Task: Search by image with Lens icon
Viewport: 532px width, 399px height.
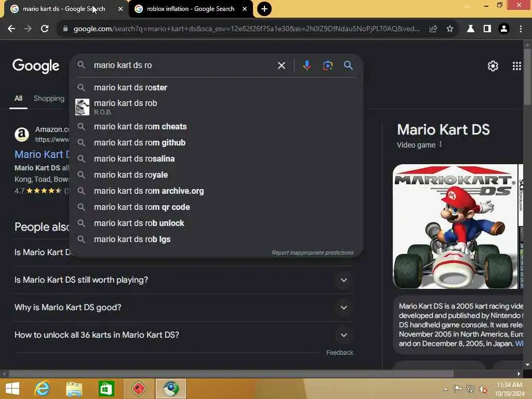Action: coord(327,65)
